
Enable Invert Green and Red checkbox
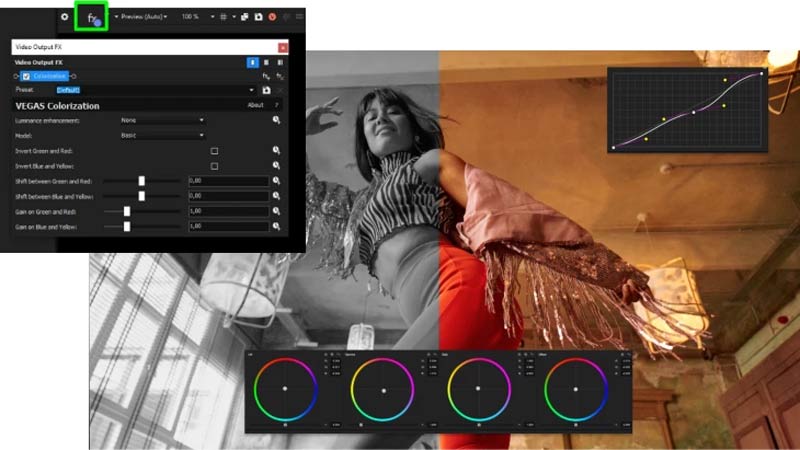tap(214, 150)
